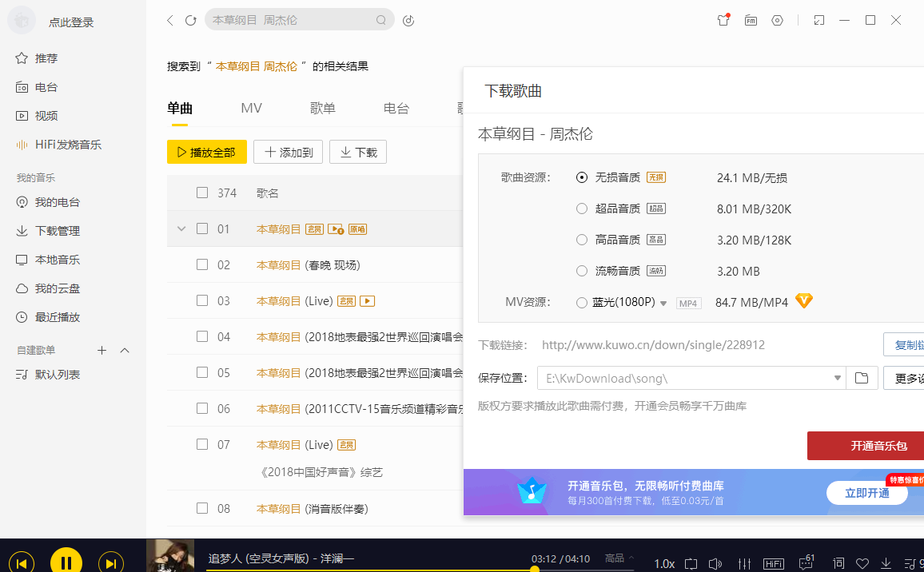Click 播放全部 to play all songs
The image size is (924, 572).
pos(207,152)
